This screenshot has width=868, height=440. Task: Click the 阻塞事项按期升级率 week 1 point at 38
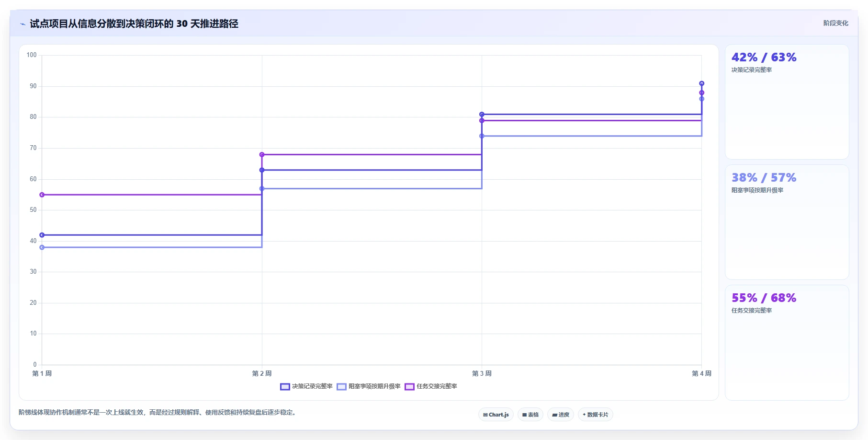[42, 247]
